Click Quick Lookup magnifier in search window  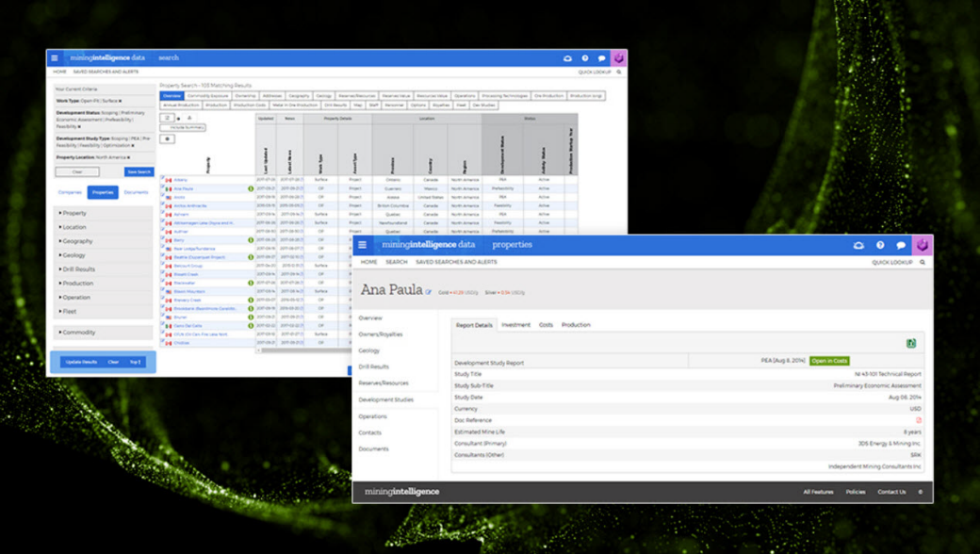[x=619, y=72]
